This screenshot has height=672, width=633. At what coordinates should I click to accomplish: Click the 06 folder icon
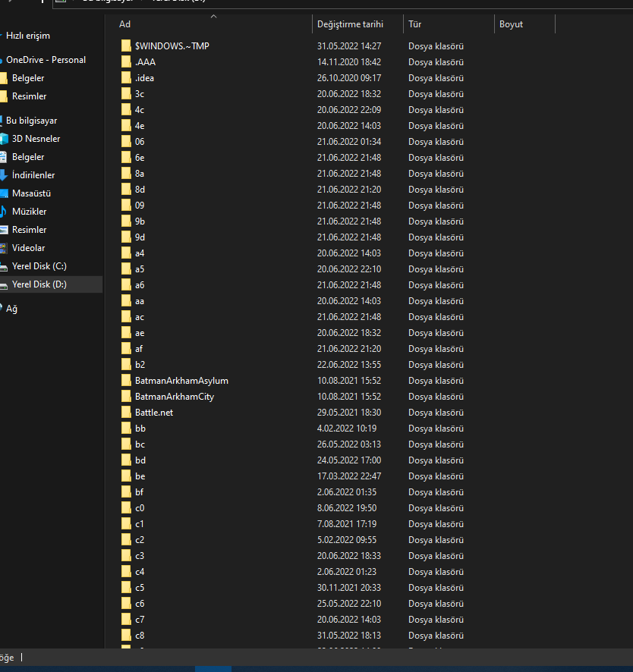tap(126, 141)
